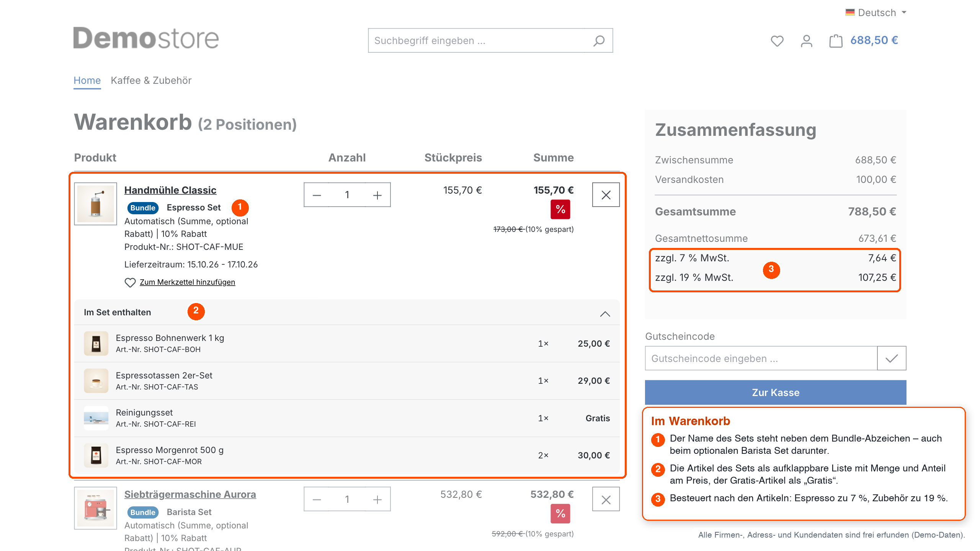Click Zum Merkzettel hinzufügen link

(x=187, y=282)
